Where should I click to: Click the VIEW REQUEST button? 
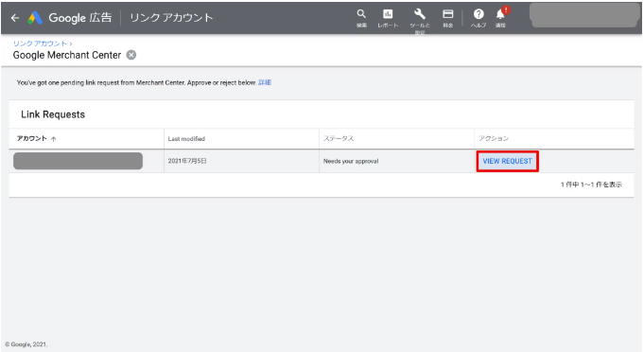tap(507, 161)
